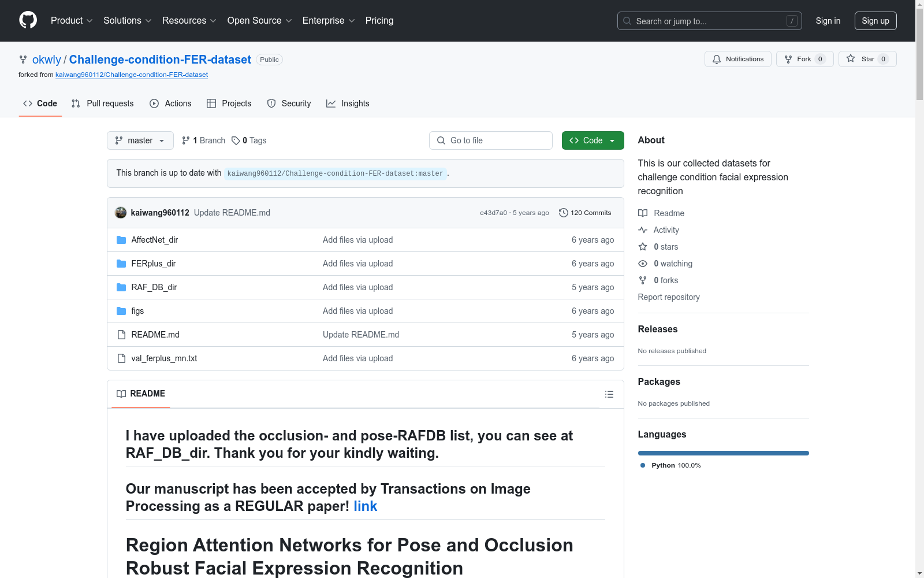Open the link in the README heading
Viewport: 924px width, 578px height.
(366, 506)
